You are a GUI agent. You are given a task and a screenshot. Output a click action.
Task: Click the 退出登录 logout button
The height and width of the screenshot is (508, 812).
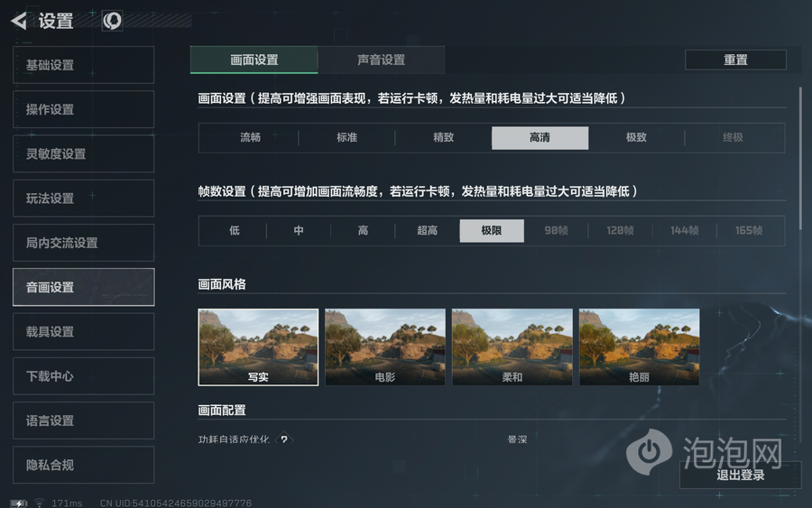coord(740,475)
